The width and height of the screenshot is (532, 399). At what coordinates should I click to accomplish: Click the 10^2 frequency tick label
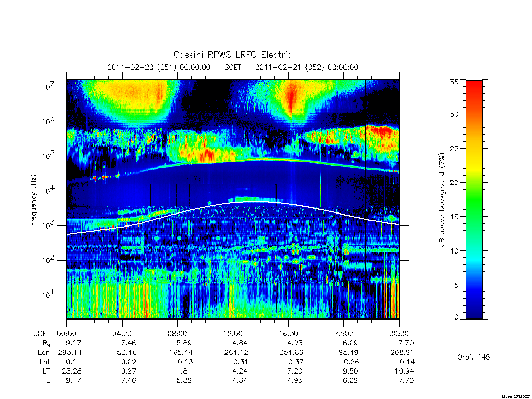49,260
